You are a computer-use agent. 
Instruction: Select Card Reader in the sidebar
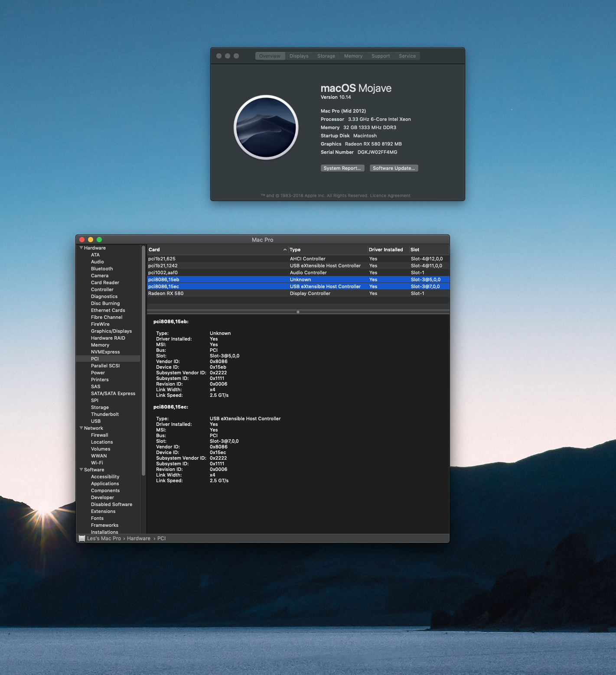105,282
